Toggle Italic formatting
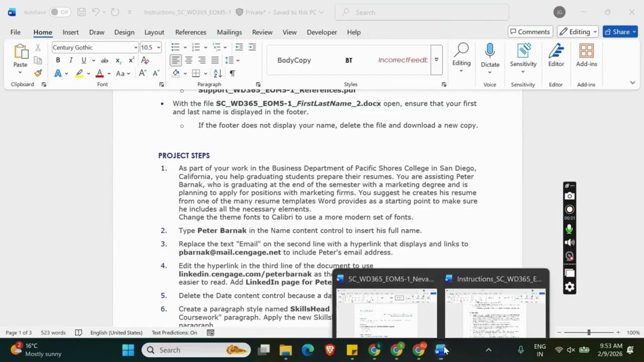644x362 pixels. coord(71,60)
